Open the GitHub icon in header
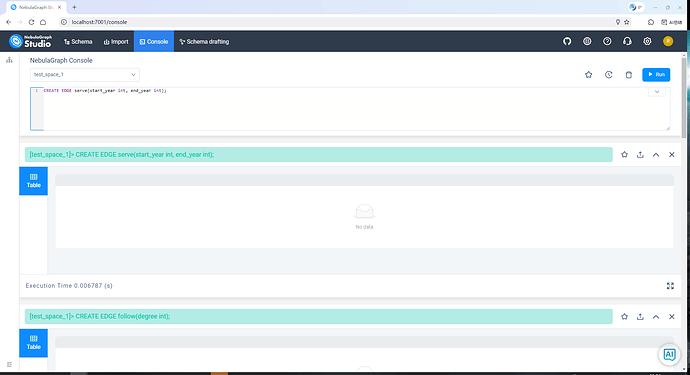This screenshot has width=690, height=375. pos(567,41)
